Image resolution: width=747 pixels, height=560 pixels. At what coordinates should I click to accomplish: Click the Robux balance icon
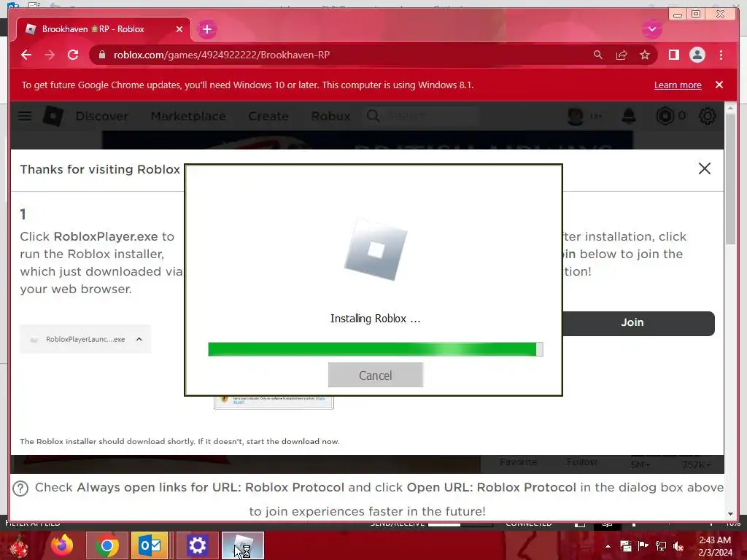tap(665, 116)
